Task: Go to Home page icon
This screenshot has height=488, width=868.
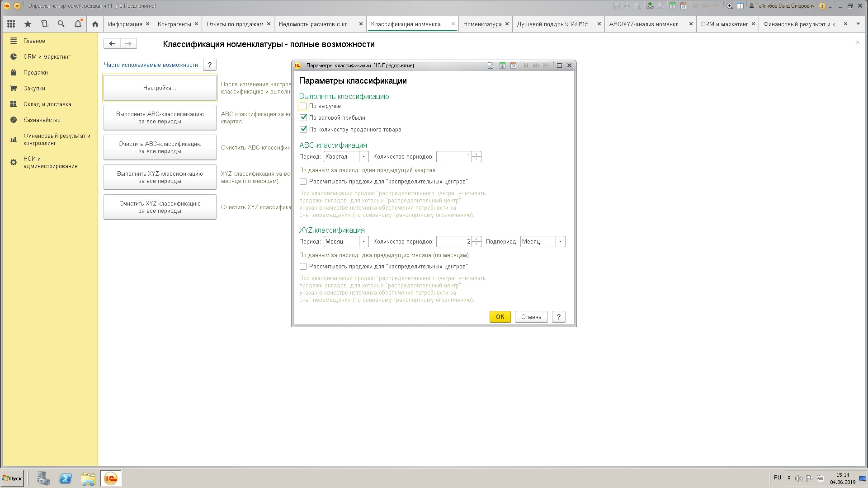Action: pyautogui.click(x=95, y=24)
